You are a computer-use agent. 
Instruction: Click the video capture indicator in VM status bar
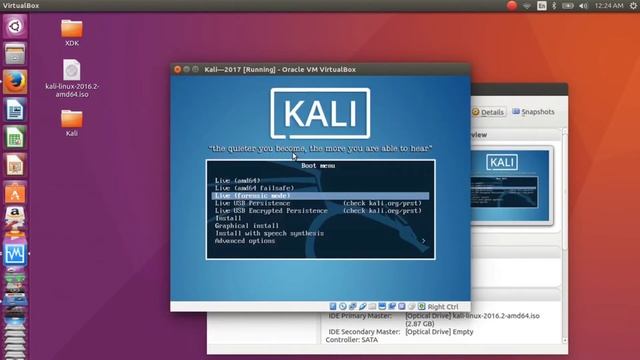click(392, 307)
